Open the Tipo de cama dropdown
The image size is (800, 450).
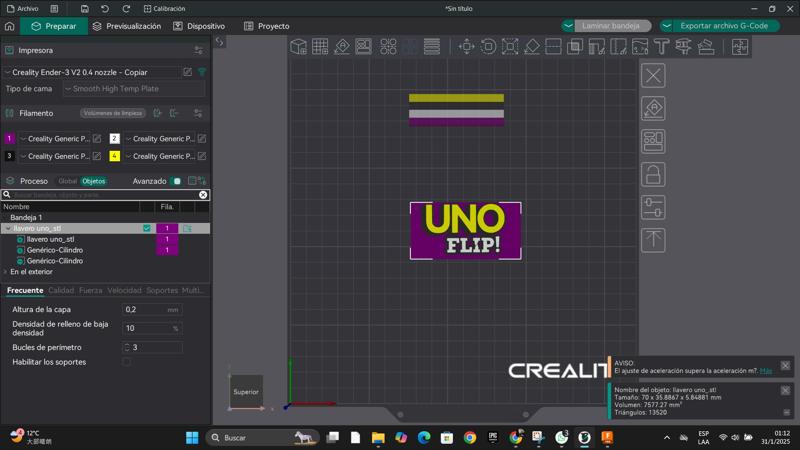pos(134,89)
